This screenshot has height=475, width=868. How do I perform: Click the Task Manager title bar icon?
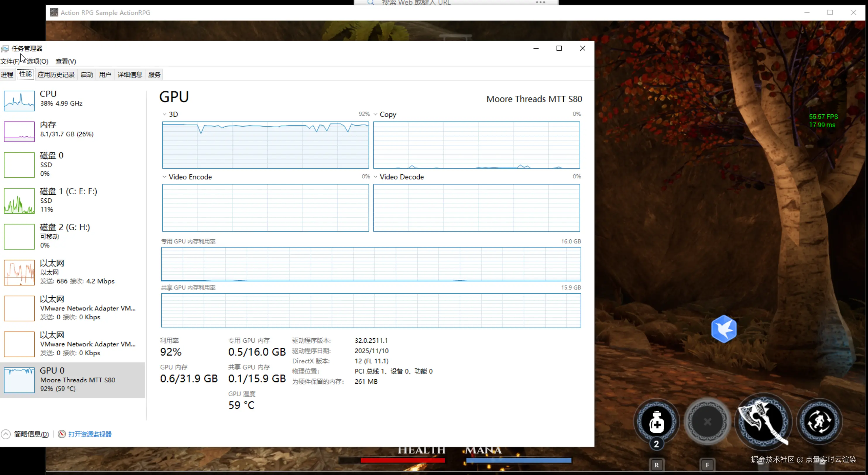point(5,49)
